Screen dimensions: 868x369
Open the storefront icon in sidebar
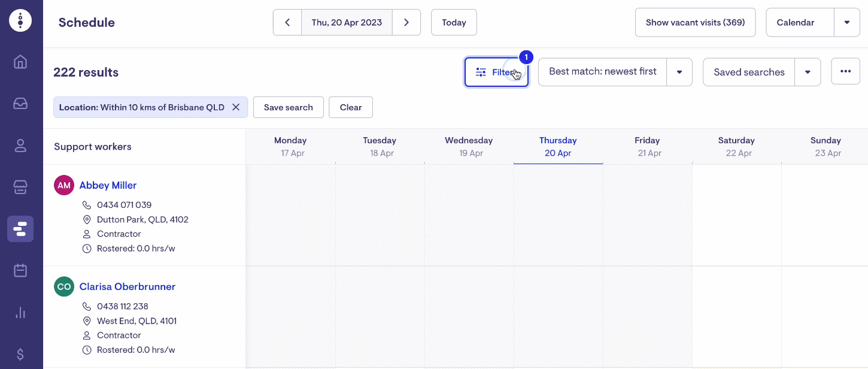(20, 187)
